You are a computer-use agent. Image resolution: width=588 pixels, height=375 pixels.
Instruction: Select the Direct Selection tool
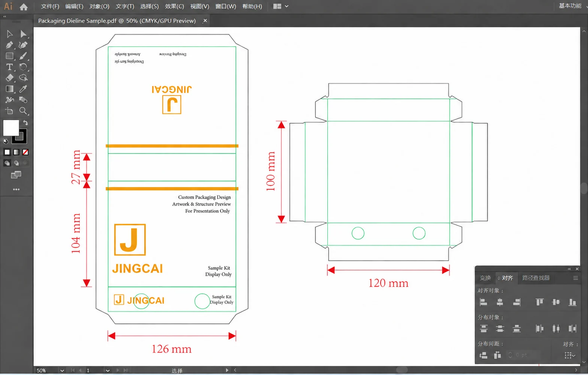point(23,34)
